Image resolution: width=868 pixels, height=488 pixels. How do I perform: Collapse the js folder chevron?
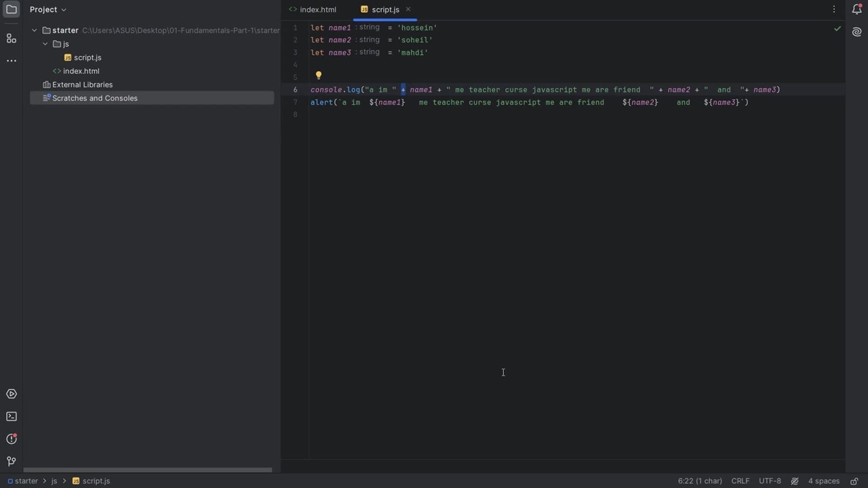point(45,44)
